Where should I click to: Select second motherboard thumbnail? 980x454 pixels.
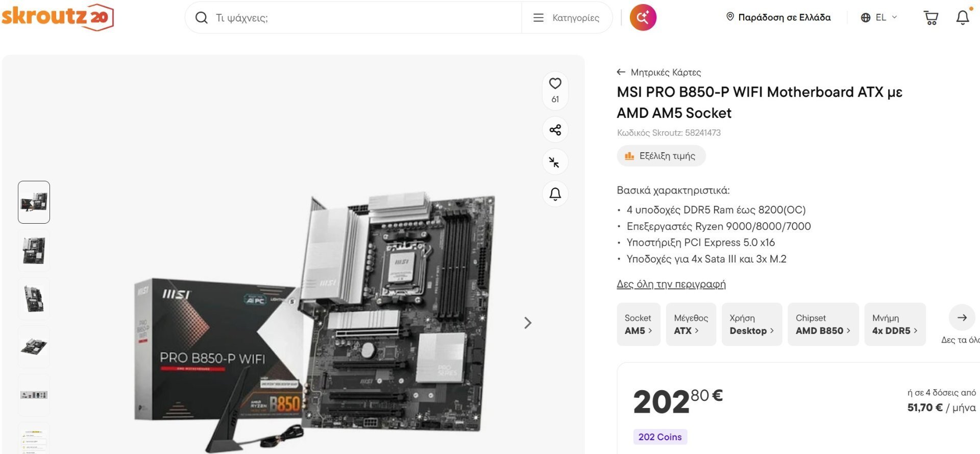click(x=34, y=250)
